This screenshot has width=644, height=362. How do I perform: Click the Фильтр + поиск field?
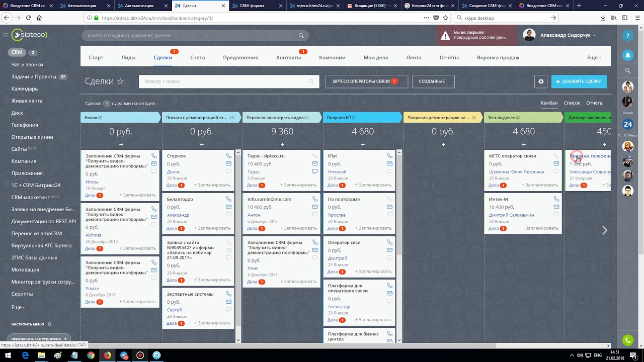click(x=229, y=81)
